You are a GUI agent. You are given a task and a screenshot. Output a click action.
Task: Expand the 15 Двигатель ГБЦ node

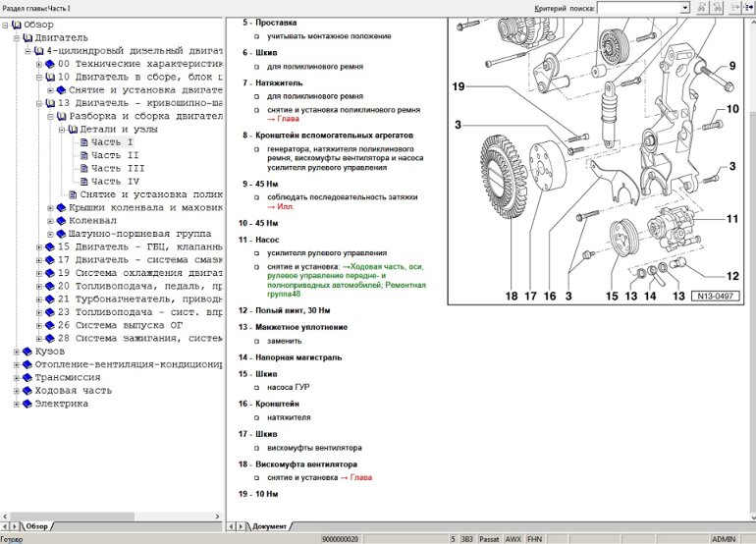(39, 246)
